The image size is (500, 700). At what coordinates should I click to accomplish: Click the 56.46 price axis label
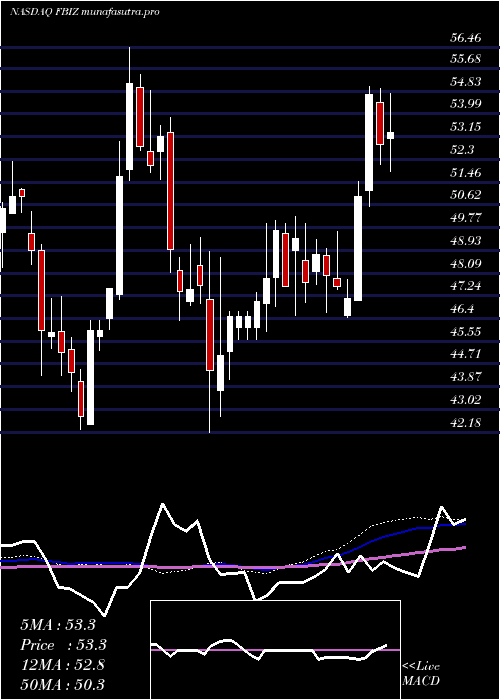coord(465,38)
